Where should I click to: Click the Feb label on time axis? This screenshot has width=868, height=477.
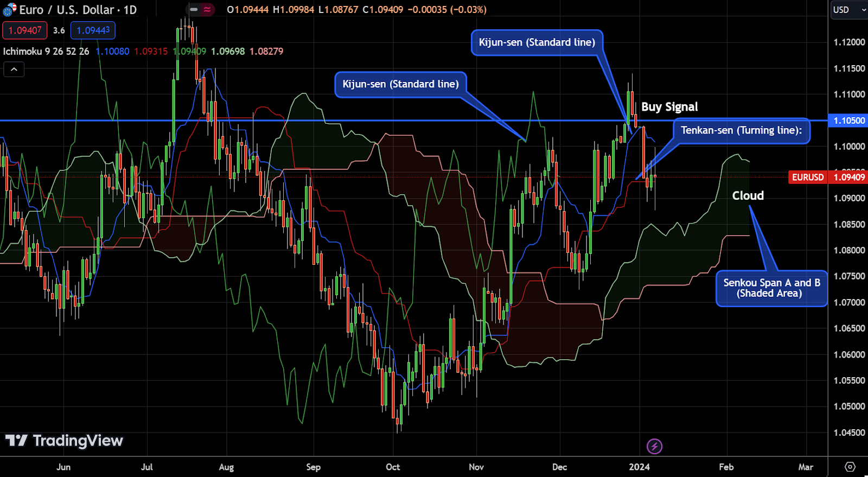726,467
